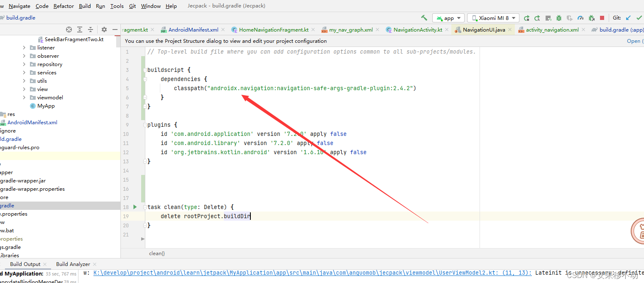The height and width of the screenshot is (283, 644).
Task: Select the Locate Opened File target icon
Action: coord(69,30)
